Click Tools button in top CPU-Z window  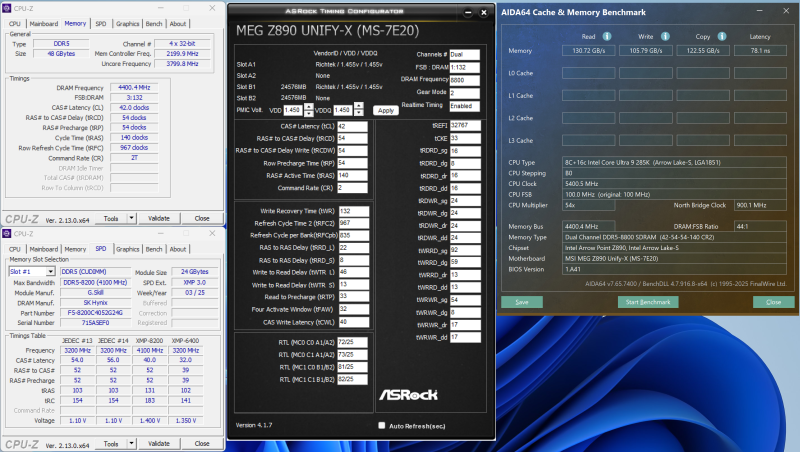tap(111, 218)
